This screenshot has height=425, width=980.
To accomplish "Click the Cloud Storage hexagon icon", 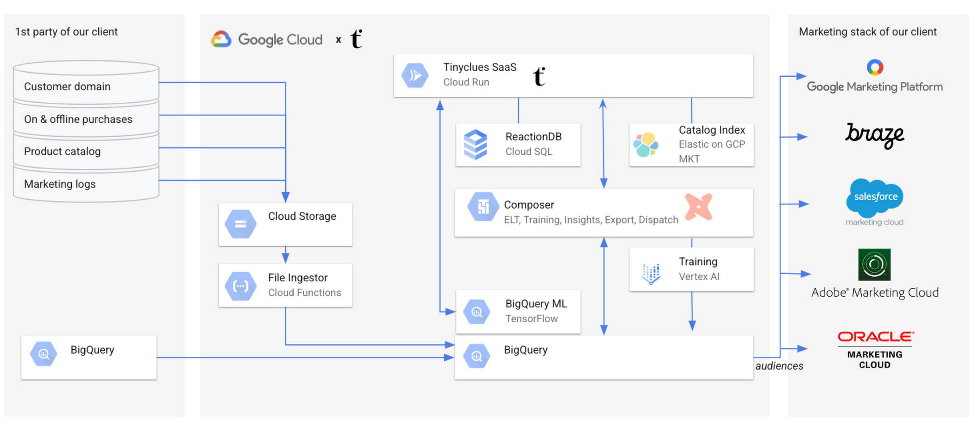I will click(x=240, y=224).
